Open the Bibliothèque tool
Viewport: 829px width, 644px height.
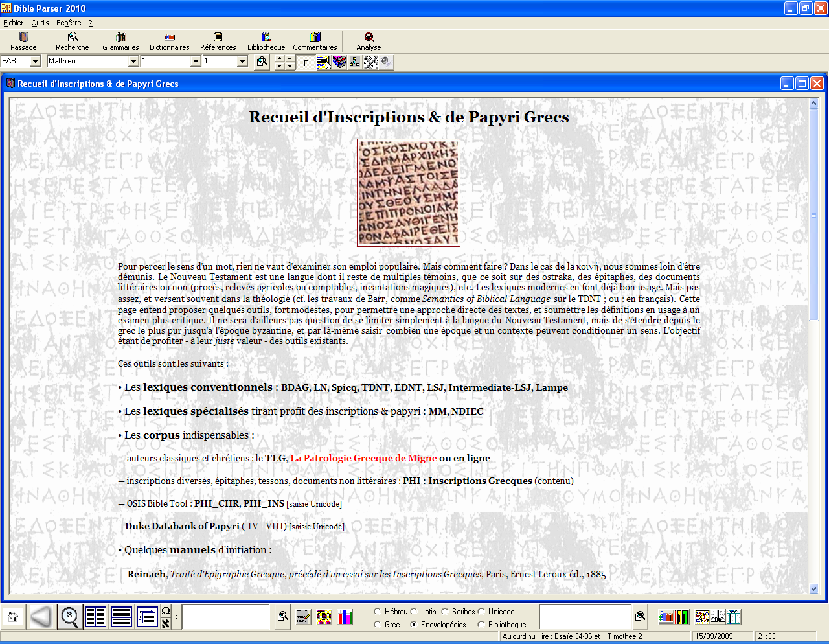click(266, 41)
